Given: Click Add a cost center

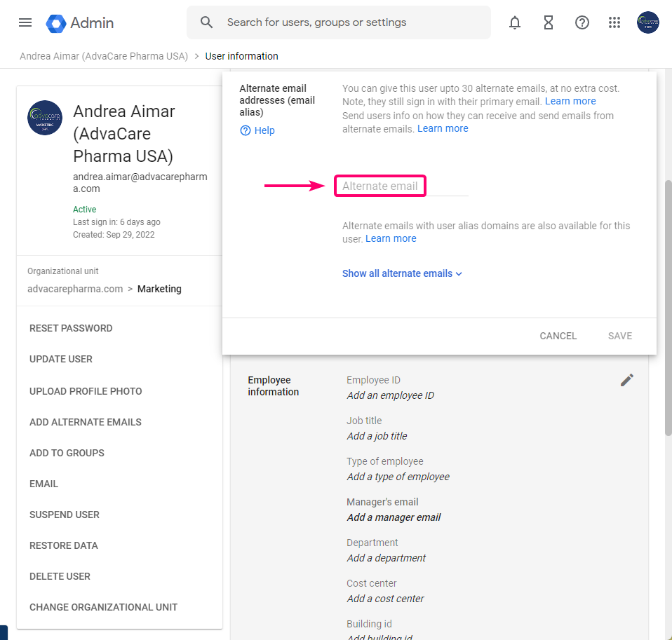Looking at the screenshot, I should click(x=385, y=599).
